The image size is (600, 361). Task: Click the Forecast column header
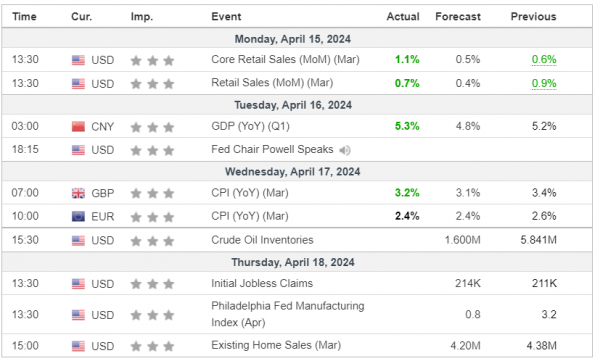coord(458,16)
